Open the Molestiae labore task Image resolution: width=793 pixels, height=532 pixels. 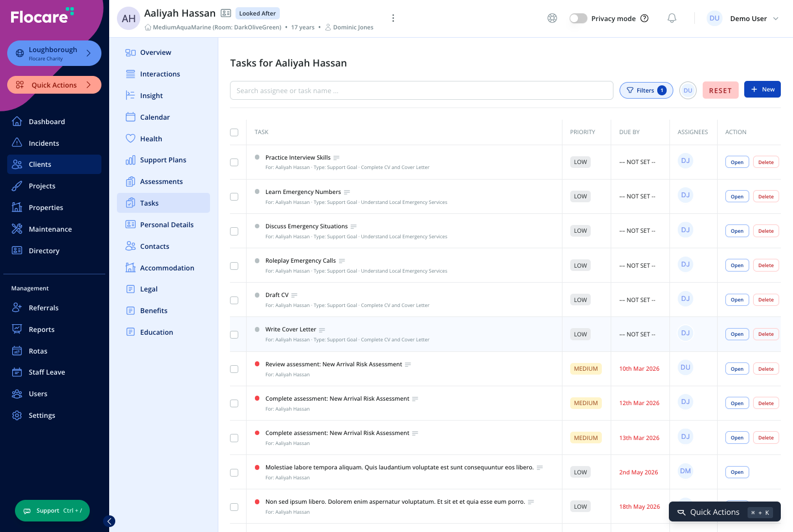(737, 472)
